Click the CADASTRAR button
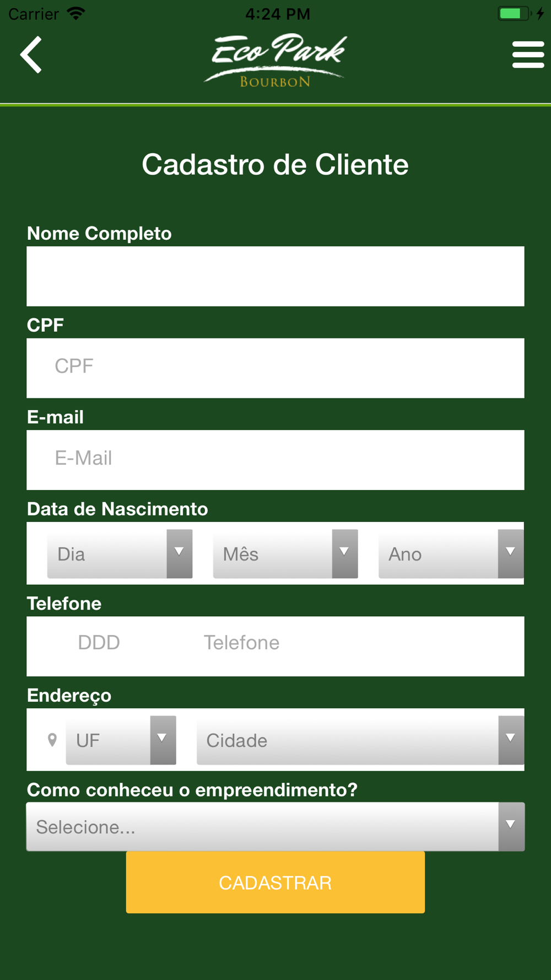Image resolution: width=551 pixels, height=980 pixels. pyautogui.click(x=275, y=882)
